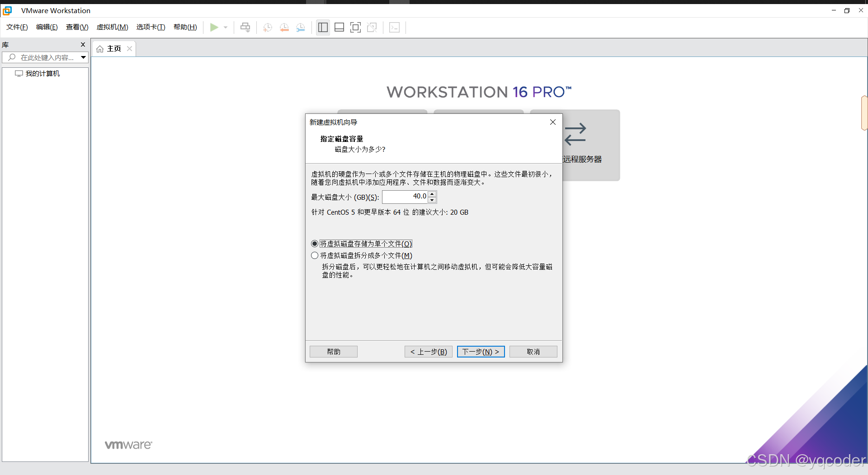This screenshot has height=475, width=868.
Task: Open the 虚拟机(M) menu
Action: 113,27
